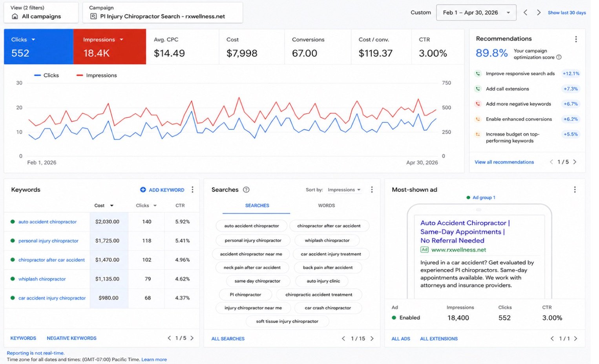Click the Searches help question-mark icon

[x=246, y=190]
